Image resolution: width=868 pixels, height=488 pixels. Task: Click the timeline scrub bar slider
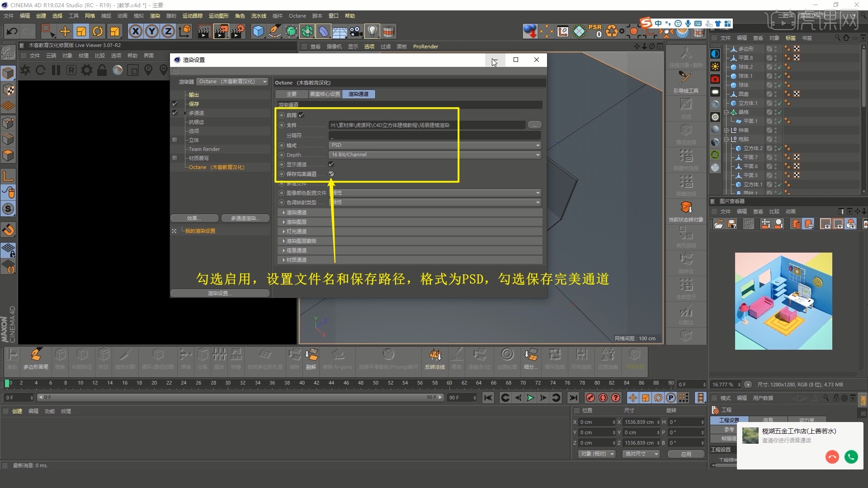[x=240, y=398]
